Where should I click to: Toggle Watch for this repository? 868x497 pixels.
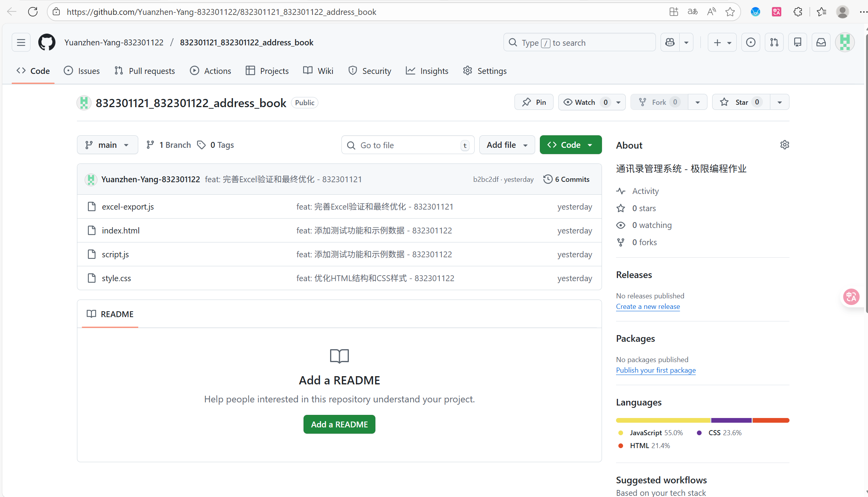(x=584, y=102)
